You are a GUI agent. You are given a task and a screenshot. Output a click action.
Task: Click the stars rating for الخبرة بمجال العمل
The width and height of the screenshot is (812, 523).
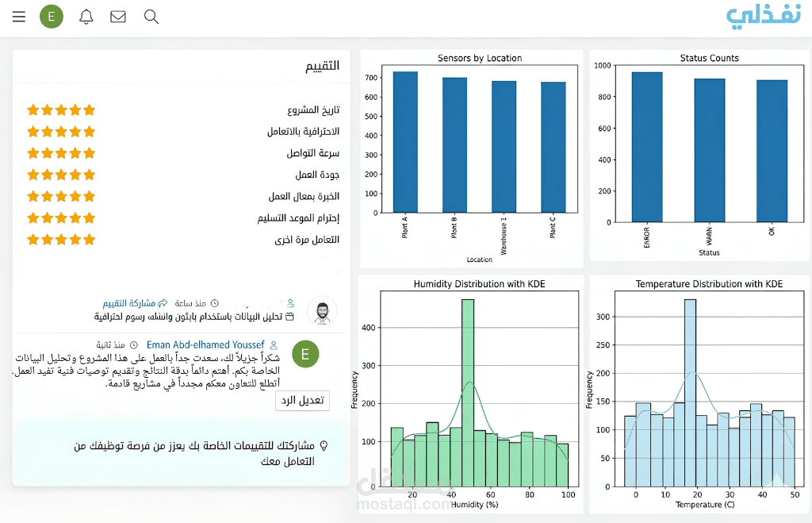point(61,197)
